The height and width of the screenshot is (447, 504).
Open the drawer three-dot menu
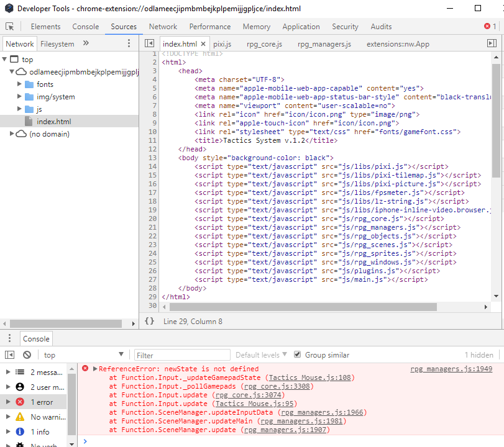[10, 338]
